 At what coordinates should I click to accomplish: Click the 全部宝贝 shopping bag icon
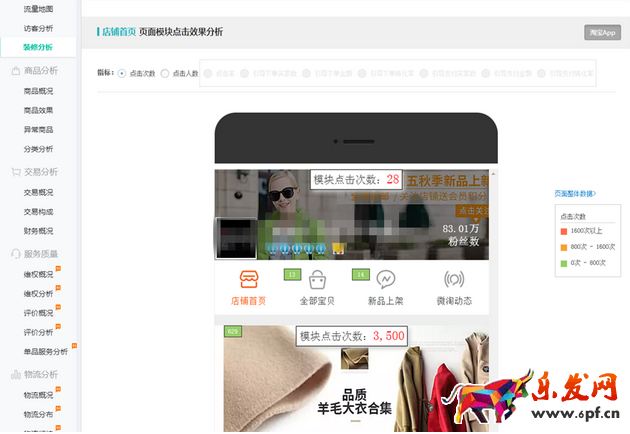(317, 280)
